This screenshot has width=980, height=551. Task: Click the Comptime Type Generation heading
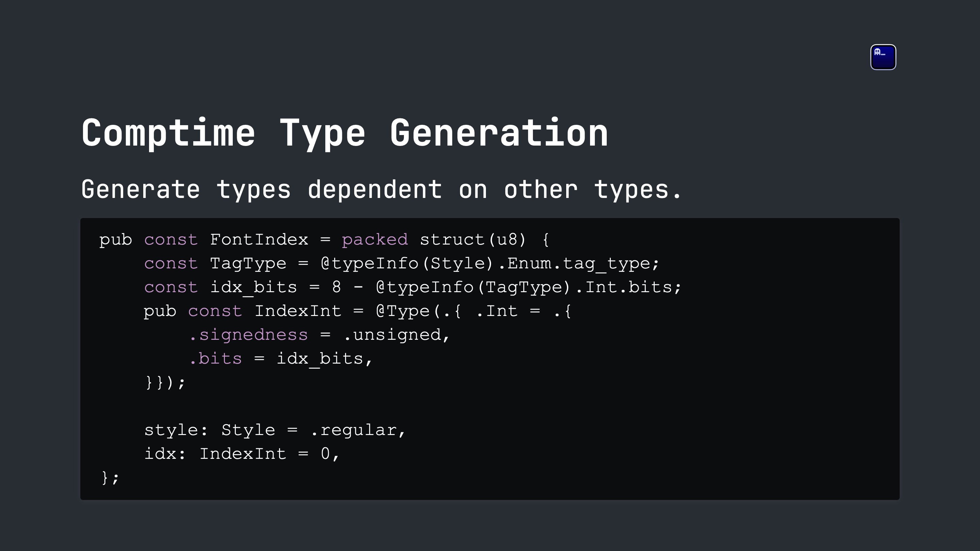pos(345,133)
